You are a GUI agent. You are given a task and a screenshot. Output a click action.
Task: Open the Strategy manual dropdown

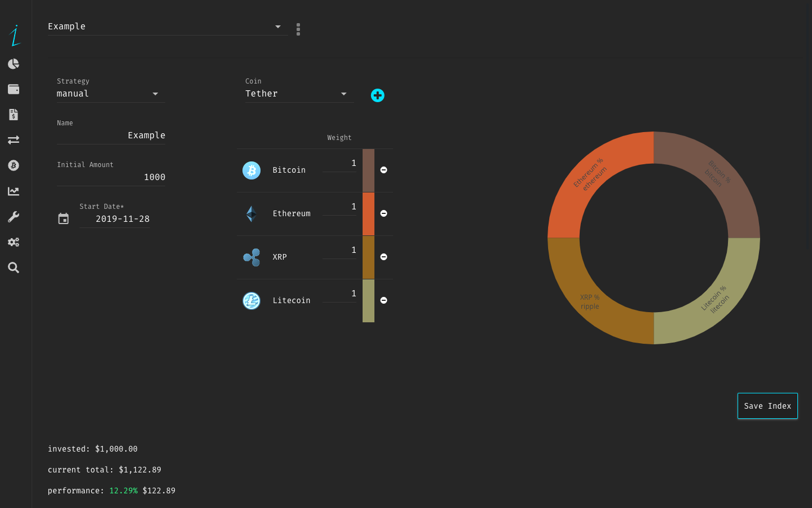click(111, 94)
